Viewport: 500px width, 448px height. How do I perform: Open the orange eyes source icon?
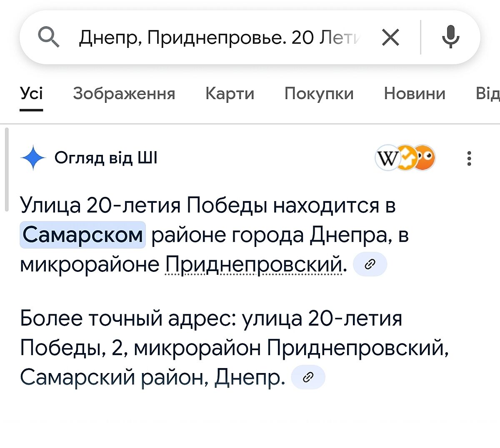coord(426,158)
